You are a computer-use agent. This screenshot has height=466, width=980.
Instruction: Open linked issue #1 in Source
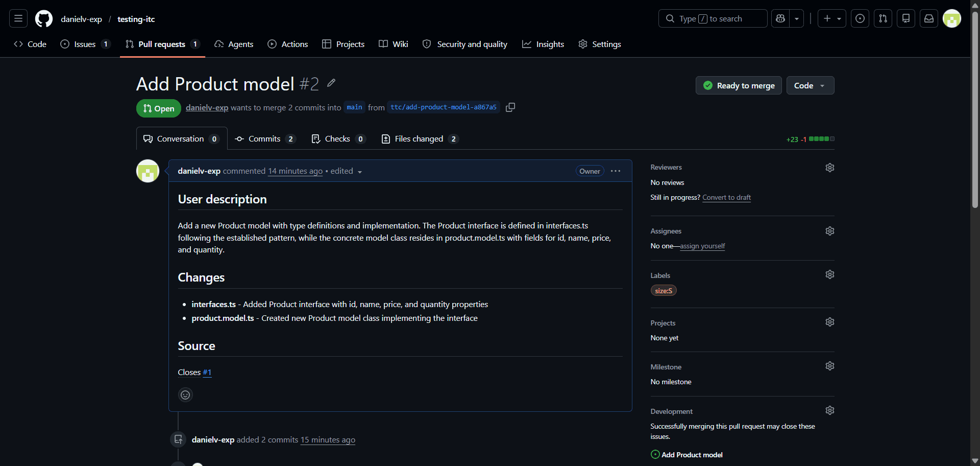pos(207,372)
